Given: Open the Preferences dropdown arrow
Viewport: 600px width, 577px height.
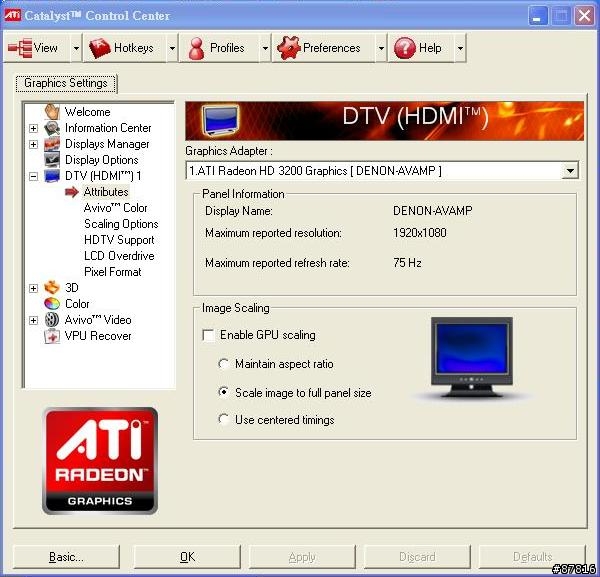Looking at the screenshot, I should 381,48.
